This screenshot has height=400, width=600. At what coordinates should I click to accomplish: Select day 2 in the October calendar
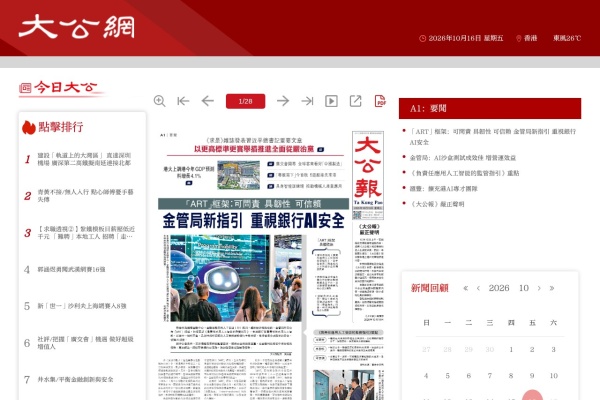click(532, 349)
